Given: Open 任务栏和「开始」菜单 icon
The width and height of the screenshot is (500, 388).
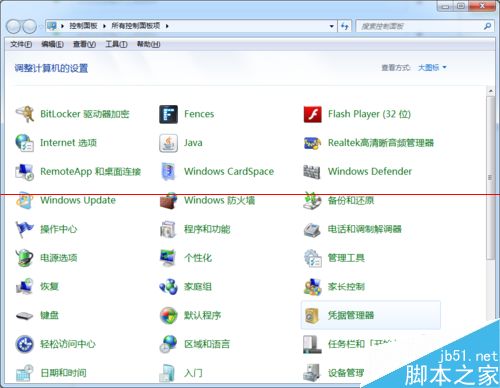Looking at the screenshot, I should click(x=312, y=344).
